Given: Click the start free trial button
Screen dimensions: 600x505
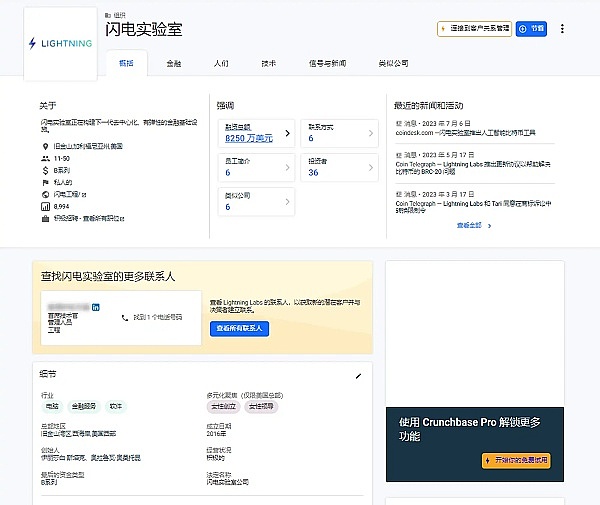Looking at the screenshot, I should [515, 460].
